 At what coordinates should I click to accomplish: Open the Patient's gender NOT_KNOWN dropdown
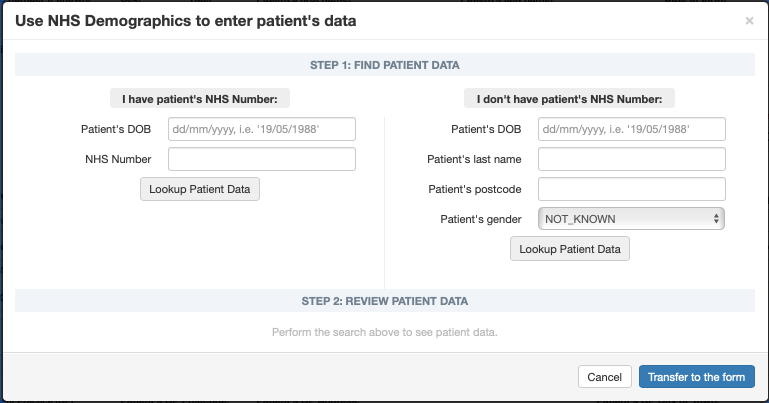tap(631, 219)
